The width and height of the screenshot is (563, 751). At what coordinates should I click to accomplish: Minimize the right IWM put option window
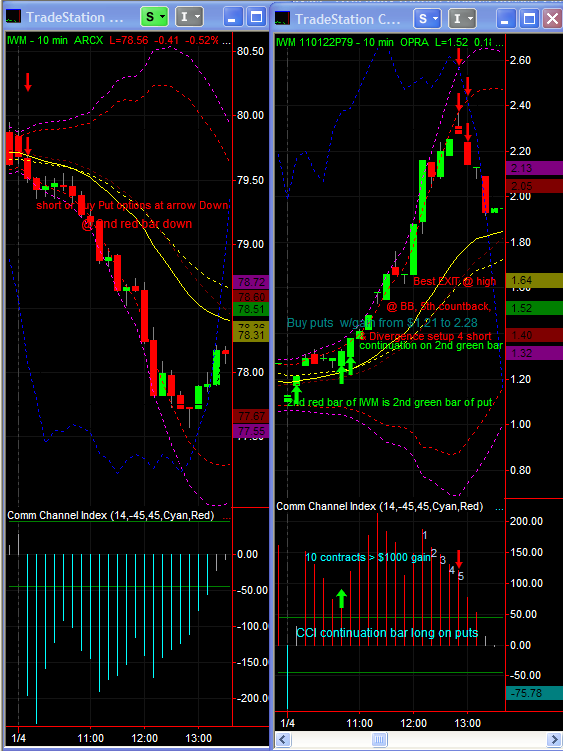point(505,19)
